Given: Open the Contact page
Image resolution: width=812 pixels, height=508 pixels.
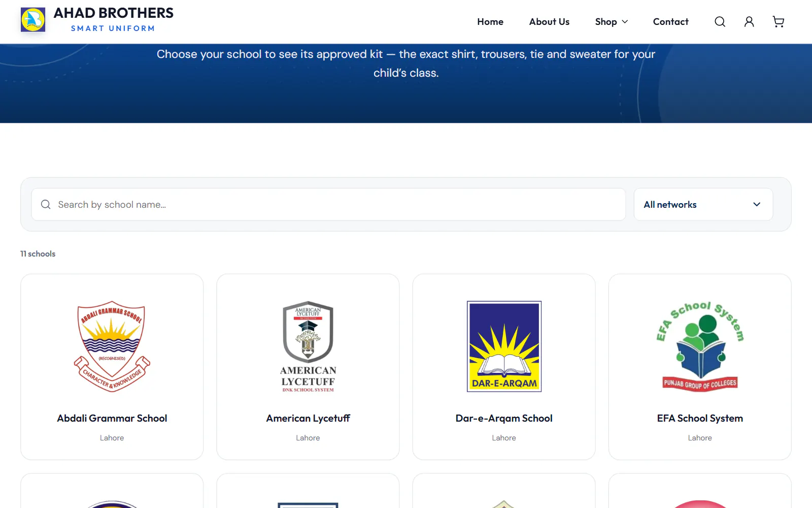Looking at the screenshot, I should coord(670,22).
